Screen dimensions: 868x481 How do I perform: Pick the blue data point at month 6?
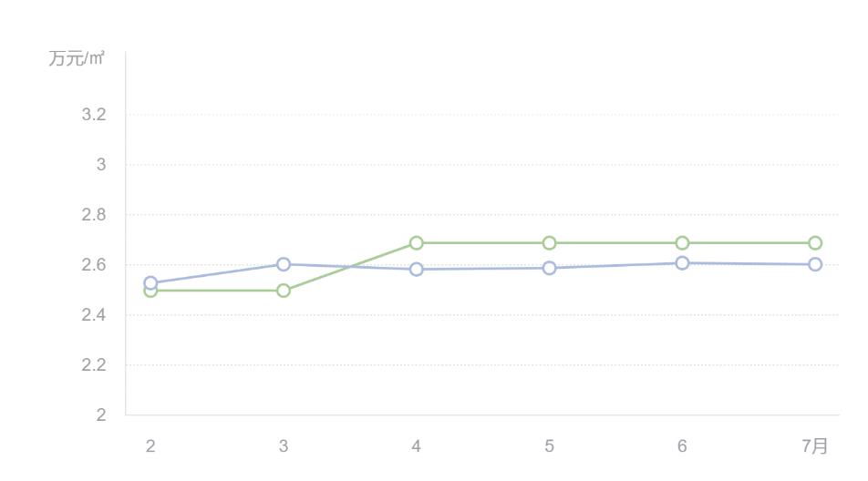(x=682, y=263)
